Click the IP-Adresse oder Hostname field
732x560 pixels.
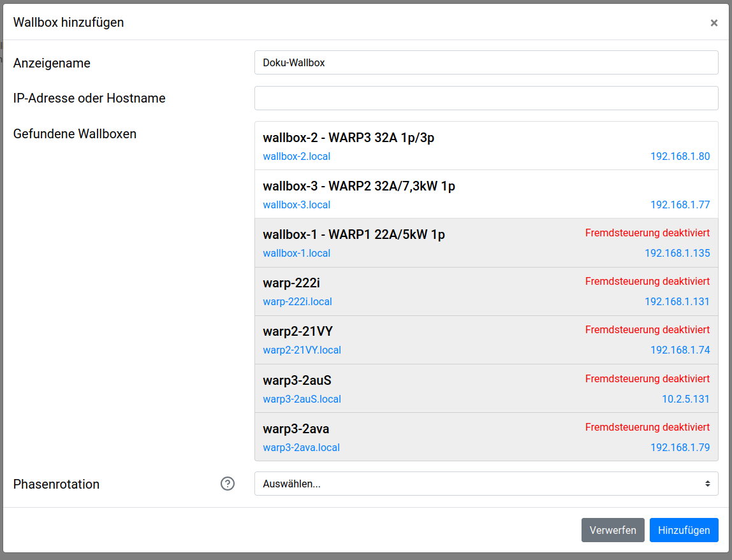tap(486, 98)
